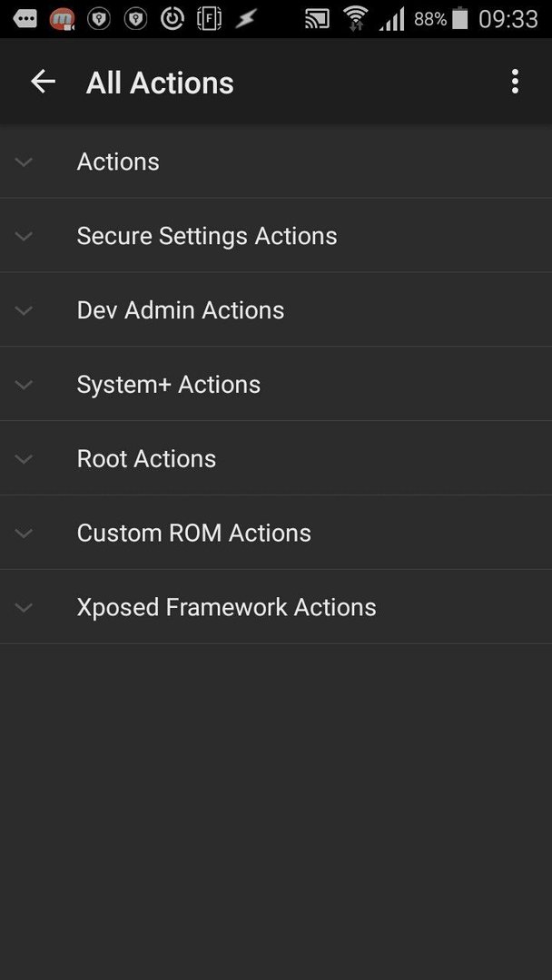Tap the message notification icon in status bar
The width and height of the screenshot is (552, 980).
pyautogui.click(x=25, y=19)
